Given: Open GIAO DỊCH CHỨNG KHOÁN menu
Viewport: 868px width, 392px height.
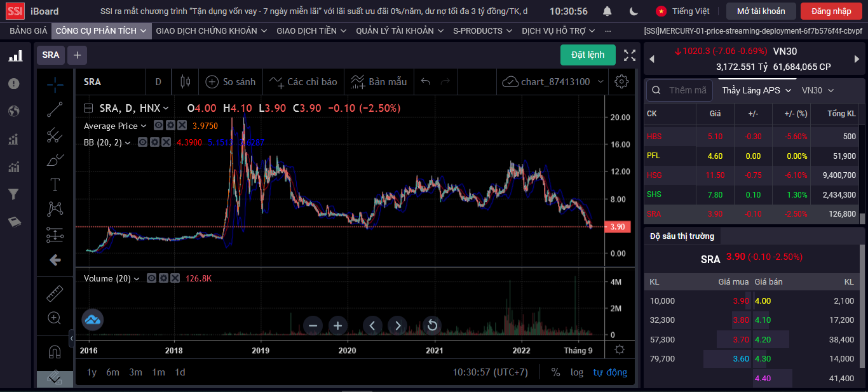Looking at the screenshot, I should click(x=212, y=30).
